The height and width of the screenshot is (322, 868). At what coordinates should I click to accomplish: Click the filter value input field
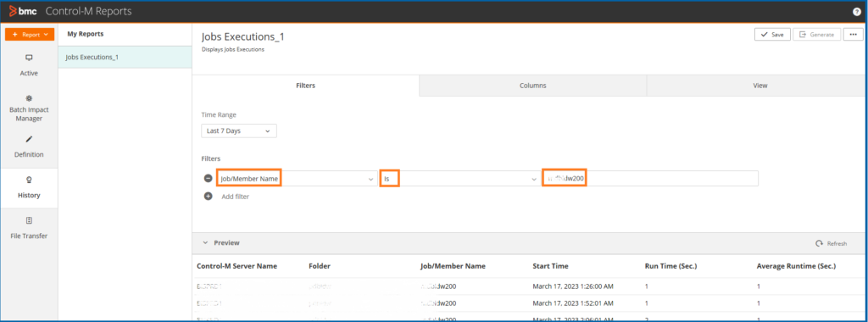[650, 179]
